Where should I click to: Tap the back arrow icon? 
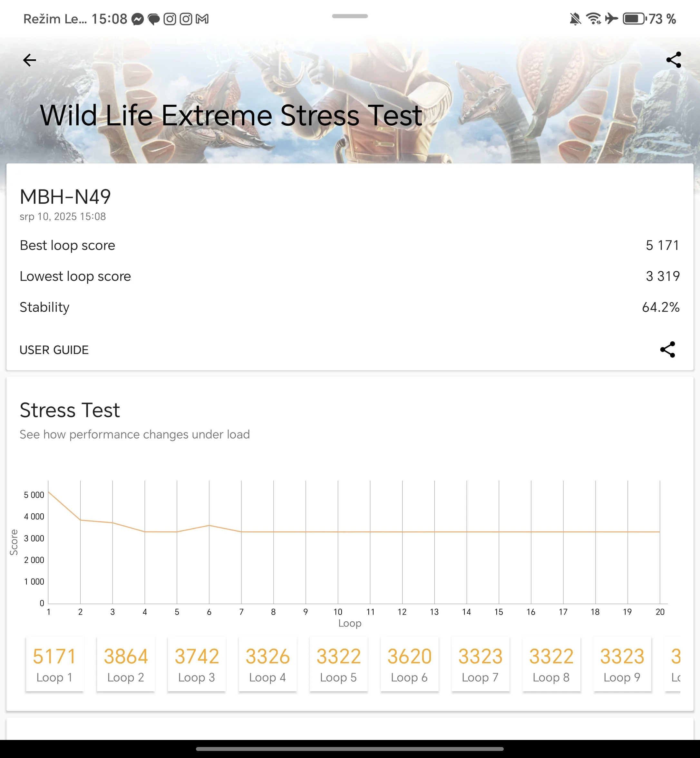pos(30,60)
